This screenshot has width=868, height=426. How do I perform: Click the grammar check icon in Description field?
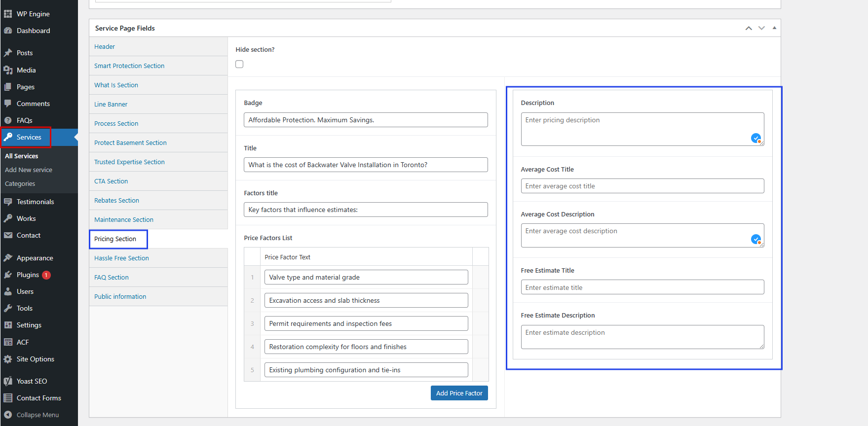click(755, 138)
